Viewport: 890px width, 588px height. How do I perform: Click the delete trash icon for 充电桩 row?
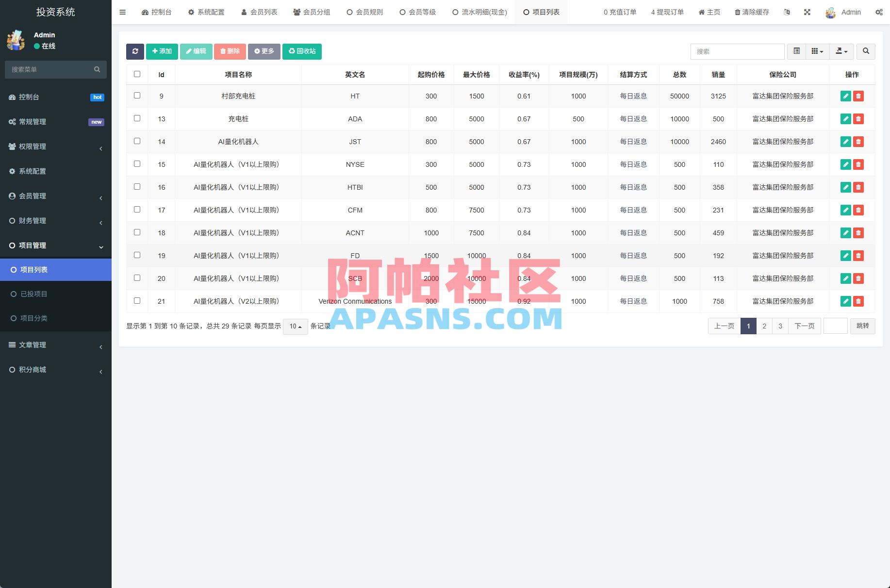click(x=858, y=119)
